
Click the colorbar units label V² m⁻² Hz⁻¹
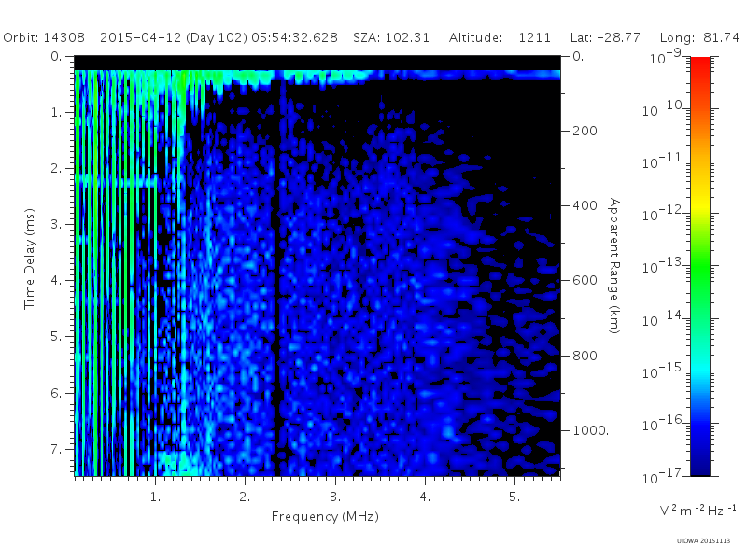click(x=698, y=510)
